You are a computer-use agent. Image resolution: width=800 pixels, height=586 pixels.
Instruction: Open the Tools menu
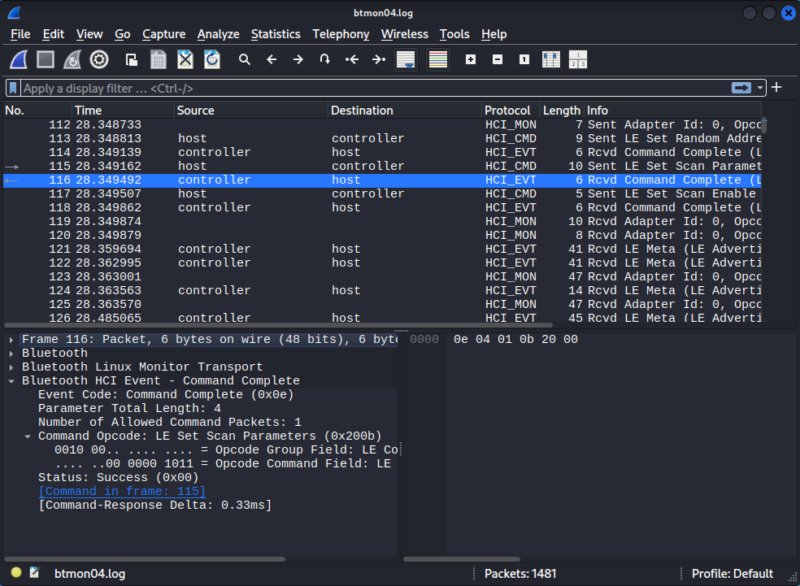pyautogui.click(x=455, y=34)
